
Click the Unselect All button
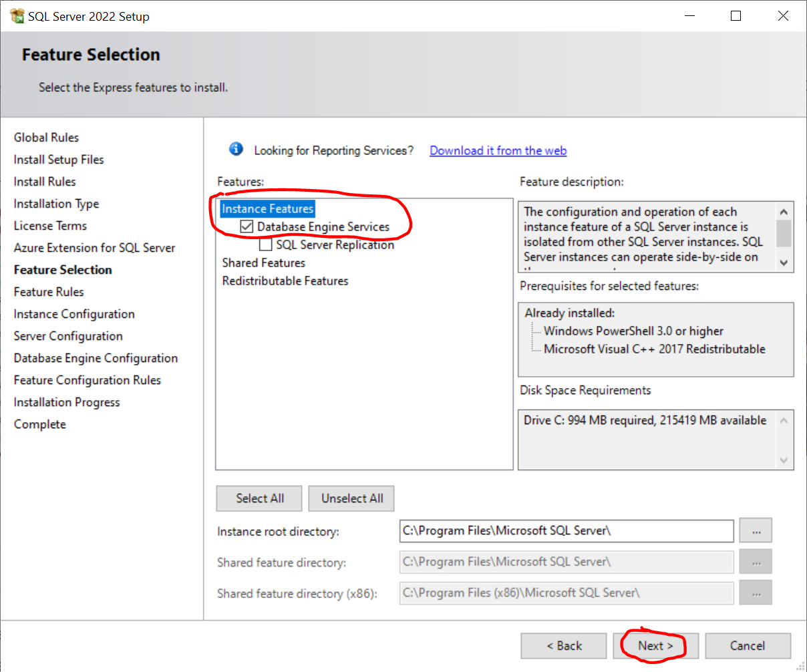tap(351, 498)
